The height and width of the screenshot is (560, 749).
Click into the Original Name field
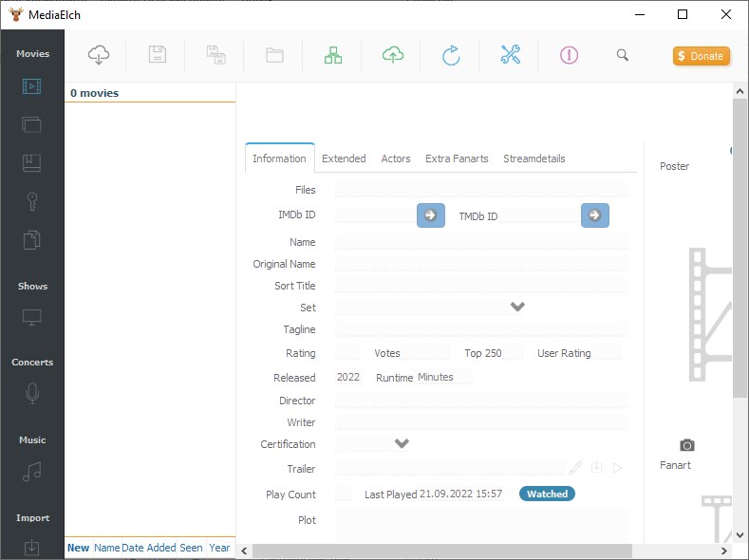[481, 264]
